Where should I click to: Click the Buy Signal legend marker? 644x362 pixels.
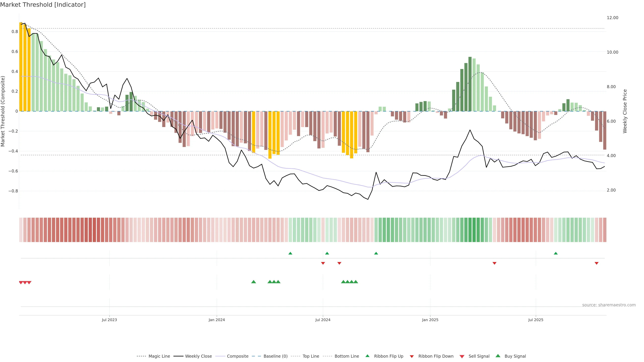pyautogui.click(x=498, y=356)
